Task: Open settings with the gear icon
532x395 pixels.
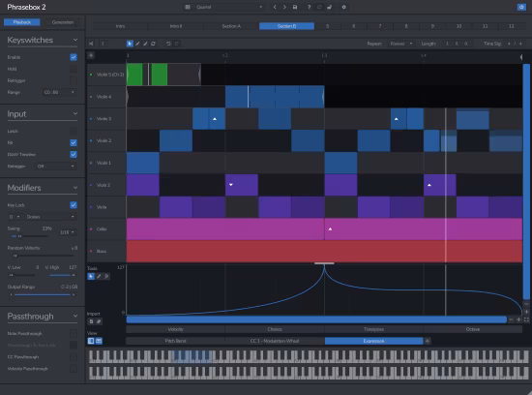Action: 343,7
